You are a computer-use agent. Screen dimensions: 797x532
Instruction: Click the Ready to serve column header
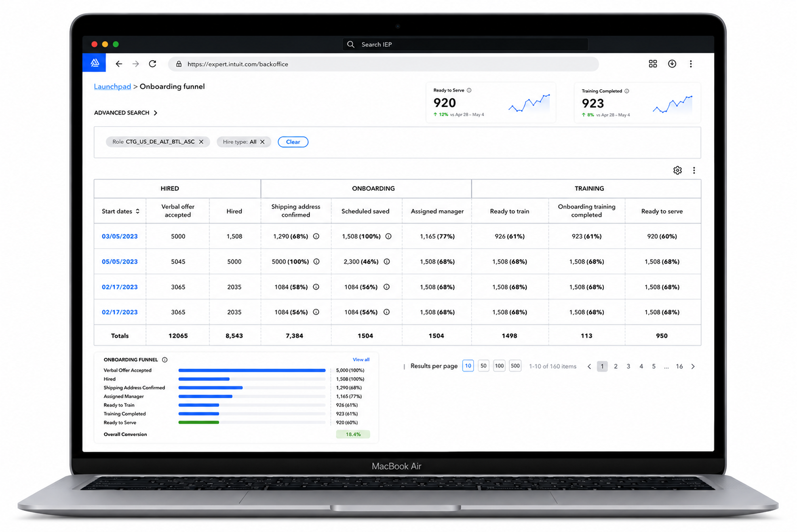point(662,211)
